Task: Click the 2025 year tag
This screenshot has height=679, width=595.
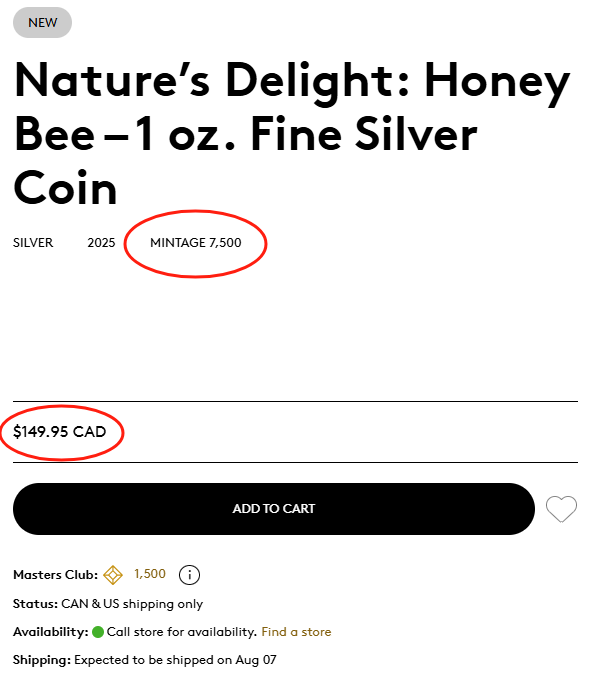Action: 101,242
